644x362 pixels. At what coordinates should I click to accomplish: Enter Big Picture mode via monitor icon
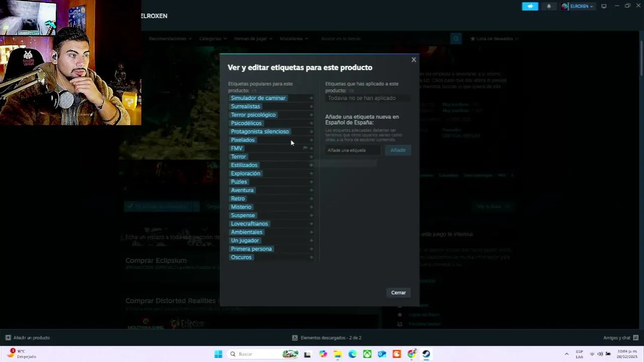[x=604, y=7]
